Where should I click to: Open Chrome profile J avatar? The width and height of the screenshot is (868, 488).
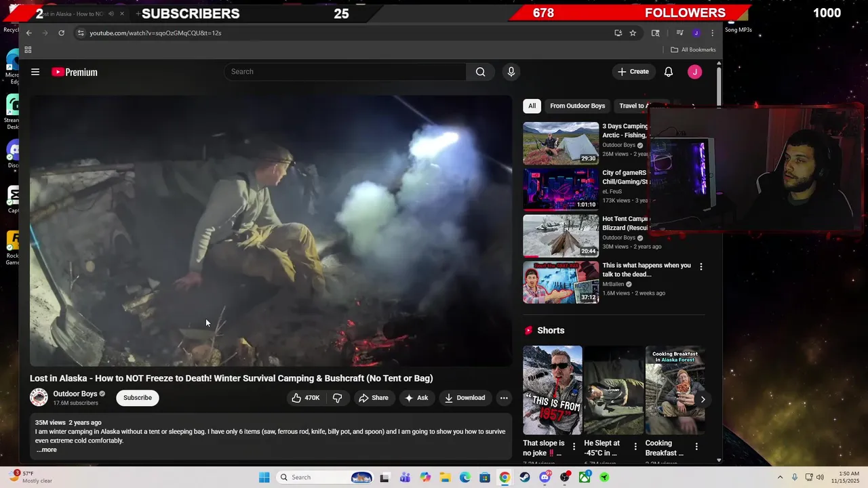pos(696,33)
